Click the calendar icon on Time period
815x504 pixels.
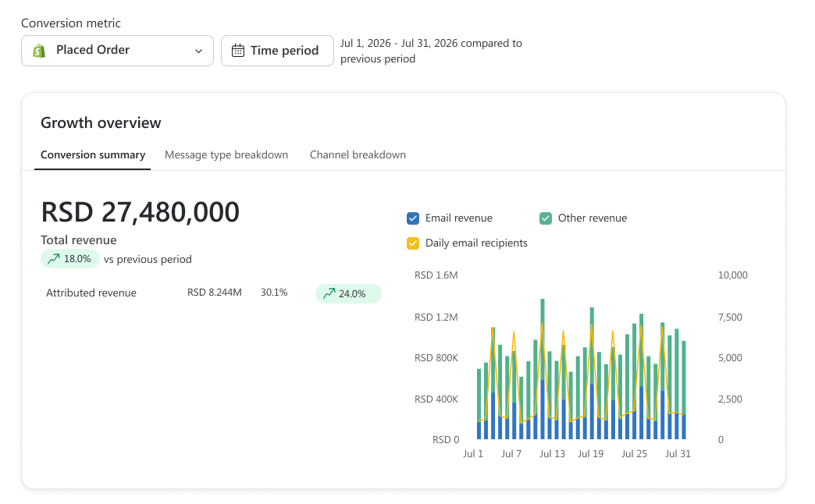[x=238, y=51]
